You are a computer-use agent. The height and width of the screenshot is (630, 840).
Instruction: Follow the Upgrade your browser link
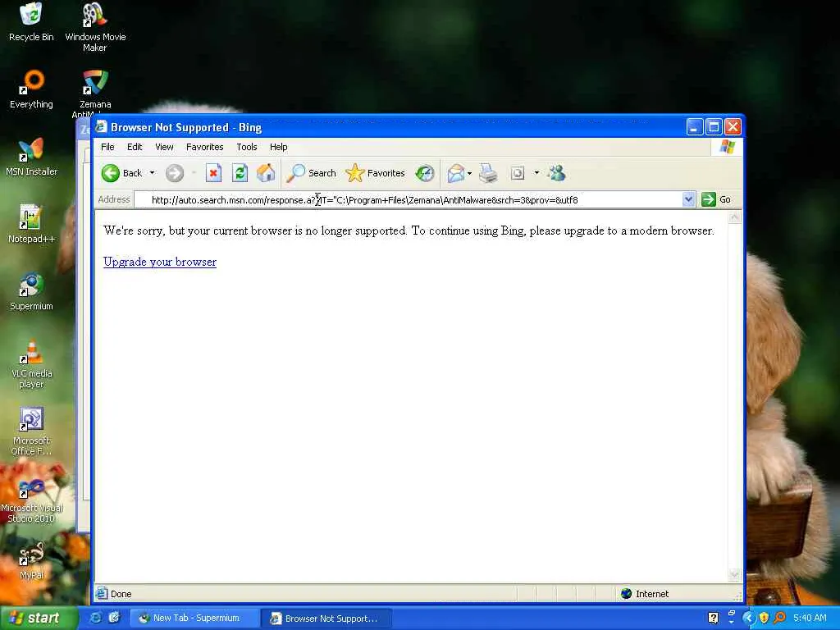coord(160,262)
